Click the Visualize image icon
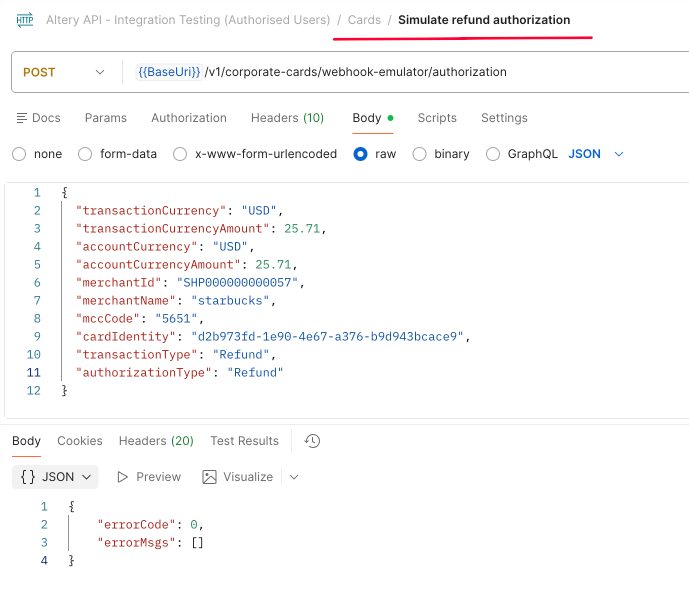 pos(210,477)
